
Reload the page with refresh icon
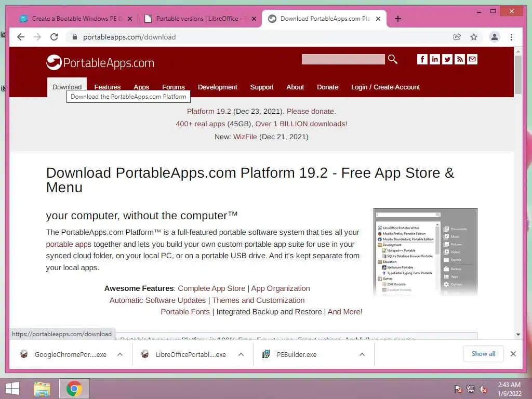coord(54,37)
